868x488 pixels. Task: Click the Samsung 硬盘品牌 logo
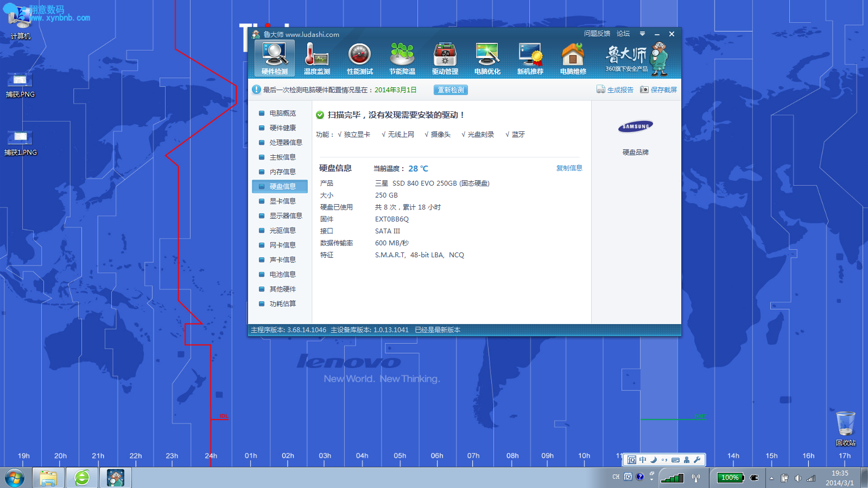(636, 126)
